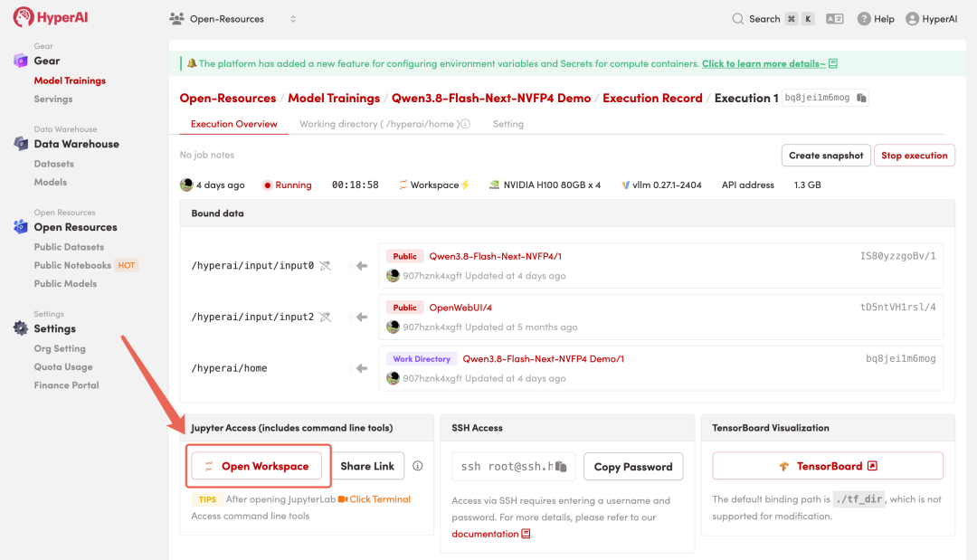Open Org Setting in sidebar
Image resolution: width=977 pixels, height=560 pixels.
click(60, 349)
